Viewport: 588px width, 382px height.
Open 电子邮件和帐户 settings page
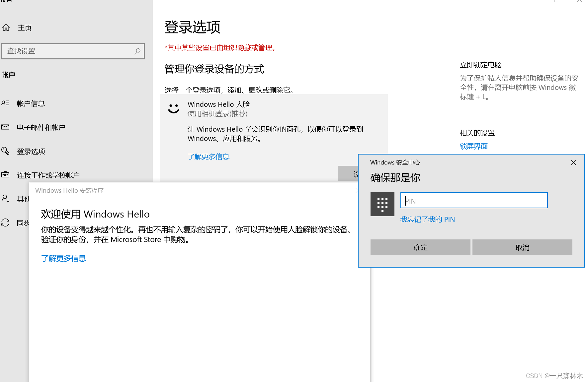point(41,127)
